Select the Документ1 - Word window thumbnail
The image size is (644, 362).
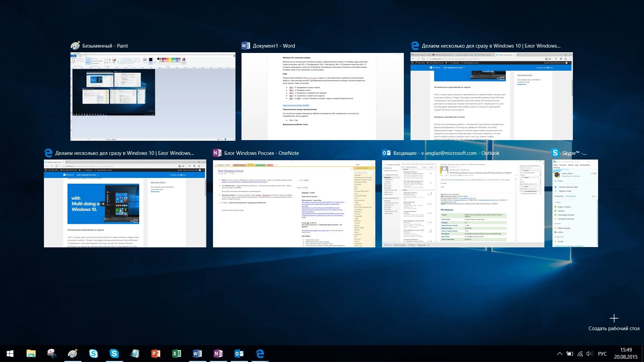click(322, 96)
